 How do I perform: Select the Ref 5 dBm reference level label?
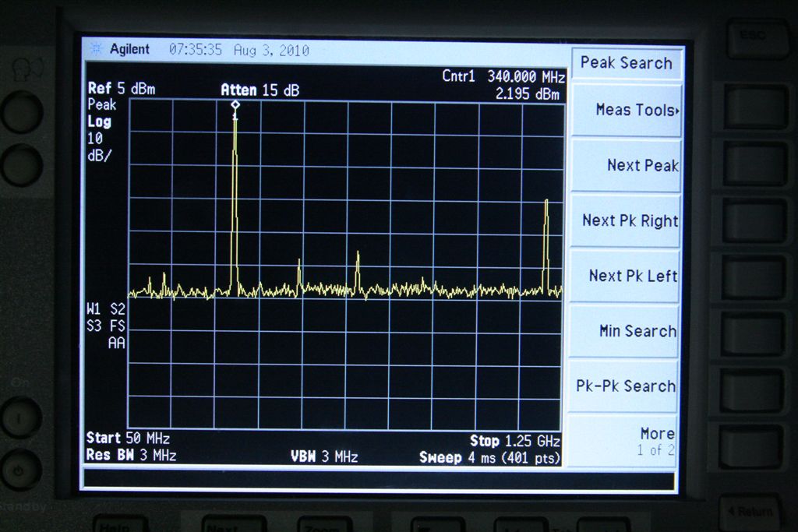(x=122, y=89)
